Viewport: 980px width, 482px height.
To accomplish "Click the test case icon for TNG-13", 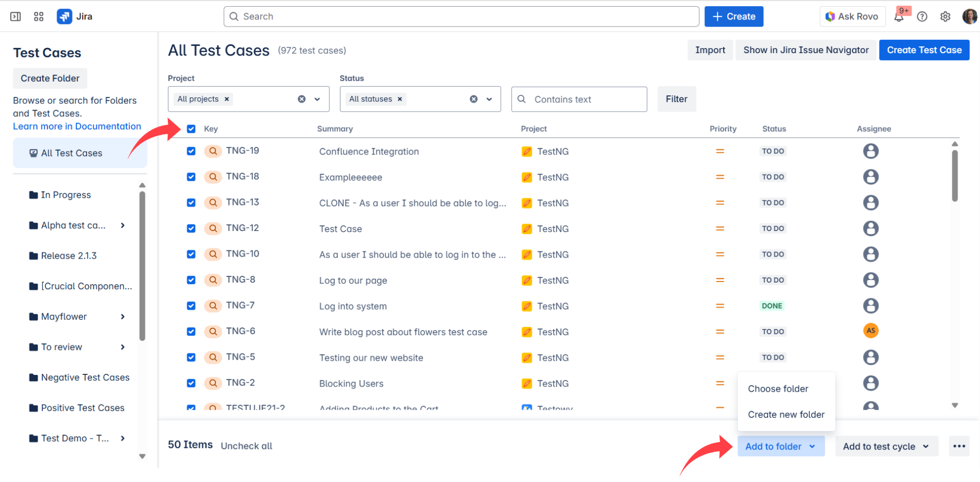I will pos(213,202).
